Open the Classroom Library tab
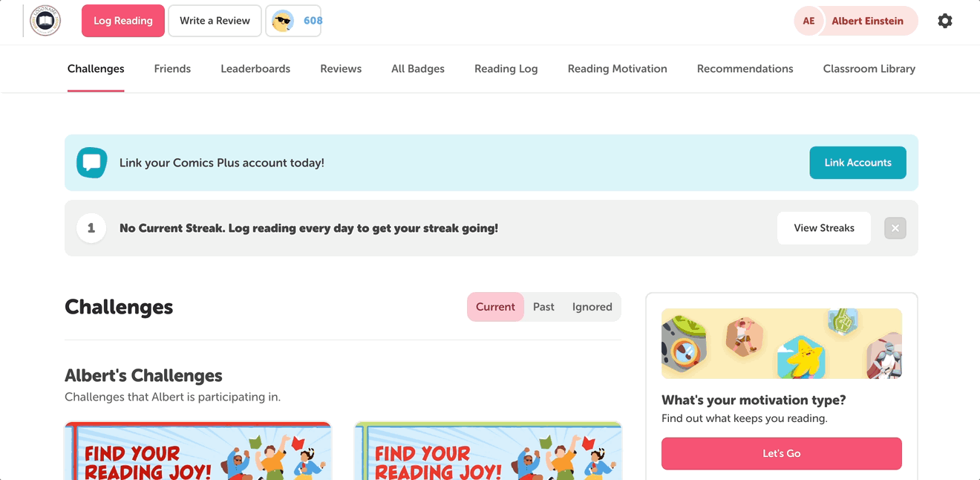Image resolution: width=980 pixels, height=480 pixels. click(869, 68)
